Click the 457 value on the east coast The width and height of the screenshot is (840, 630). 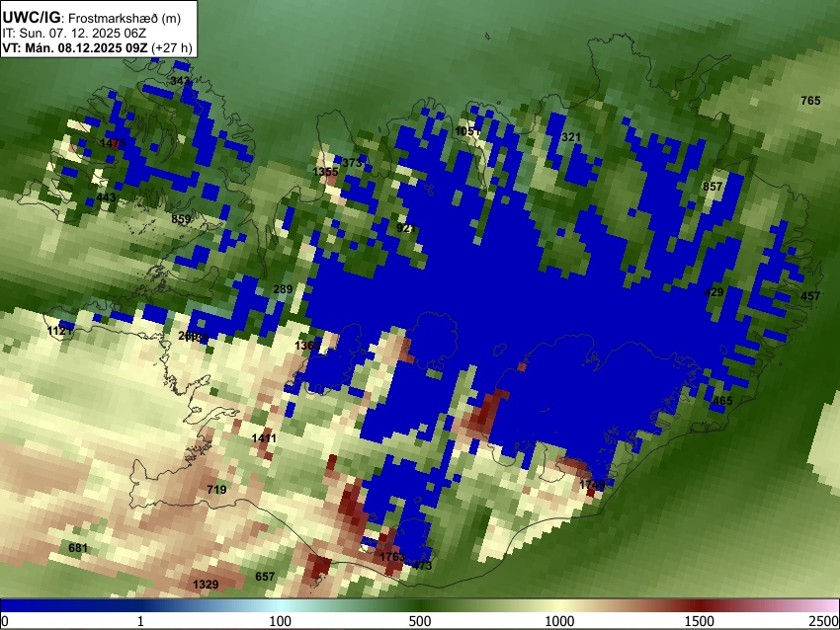810,296
